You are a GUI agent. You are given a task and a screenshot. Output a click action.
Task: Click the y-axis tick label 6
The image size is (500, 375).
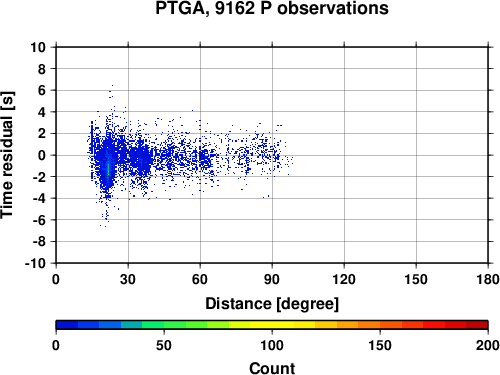pyautogui.click(x=42, y=90)
